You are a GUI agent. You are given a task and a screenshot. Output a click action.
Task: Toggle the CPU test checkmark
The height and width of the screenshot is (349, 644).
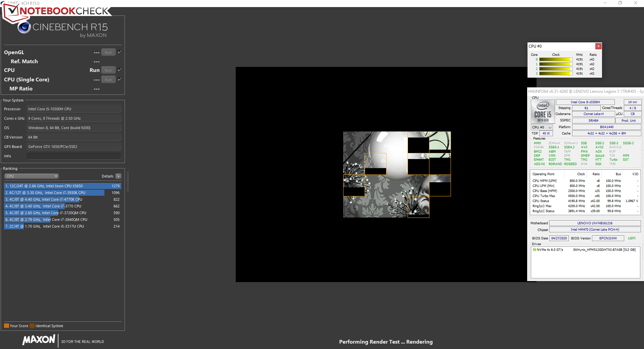point(120,70)
